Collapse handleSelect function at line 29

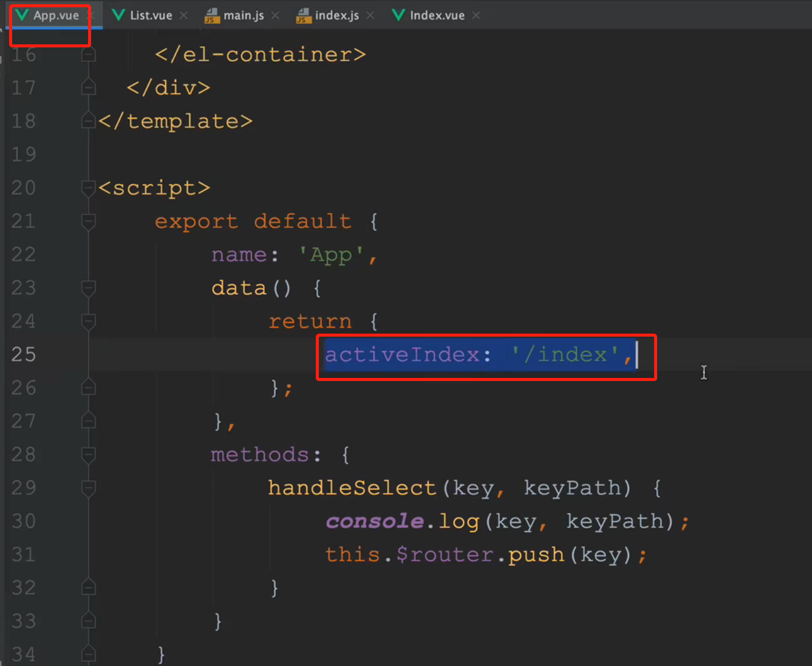[89, 488]
